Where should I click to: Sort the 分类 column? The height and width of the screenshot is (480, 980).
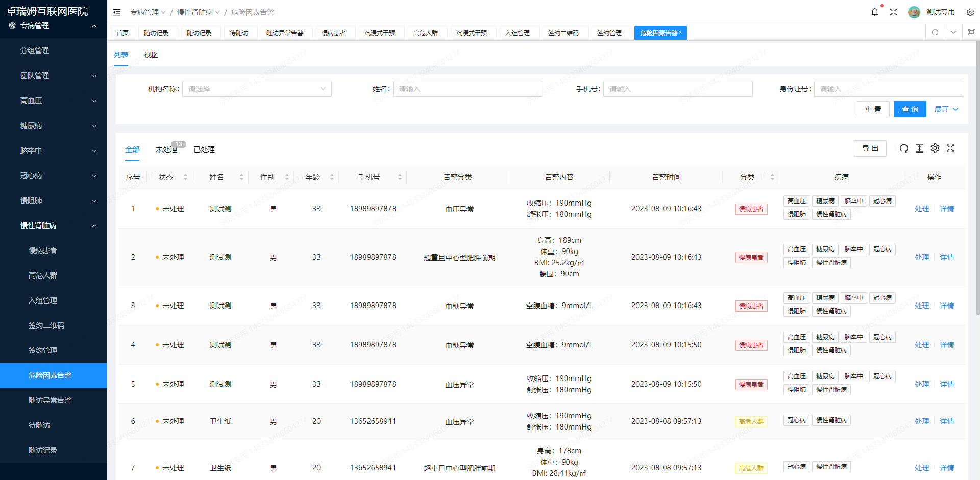tap(772, 176)
